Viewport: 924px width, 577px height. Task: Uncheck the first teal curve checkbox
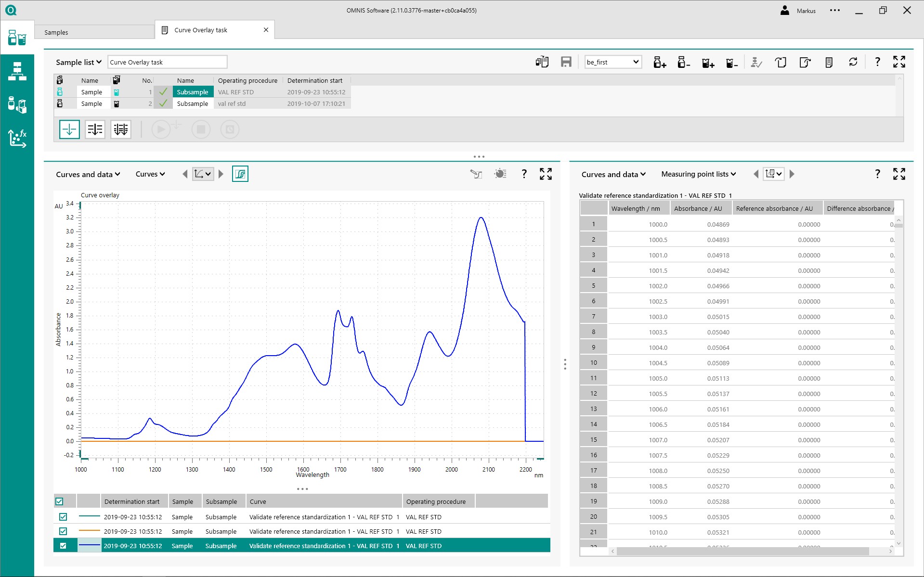click(63, 517)
